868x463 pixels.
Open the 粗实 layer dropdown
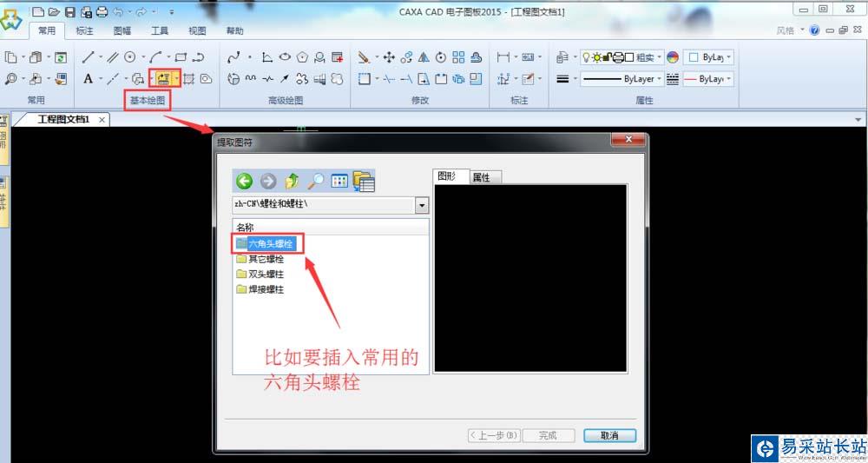pos(660,57)
